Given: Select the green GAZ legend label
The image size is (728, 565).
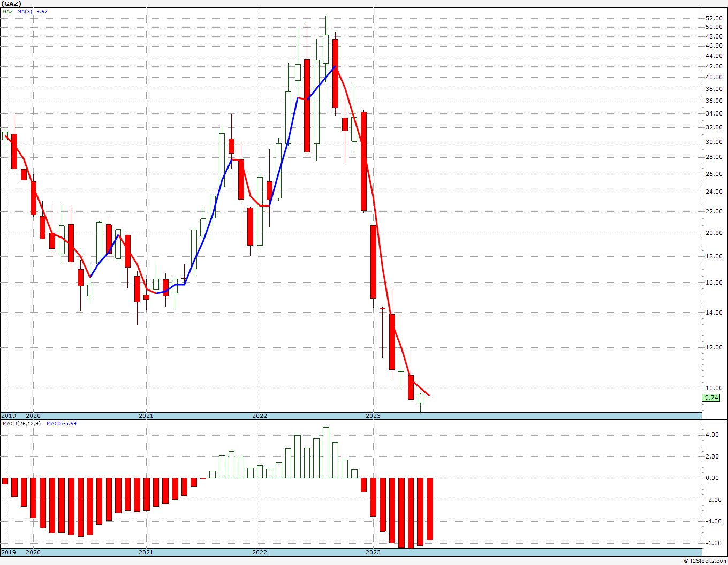Looking at the screenshot, I should click(x=7, y=11).
